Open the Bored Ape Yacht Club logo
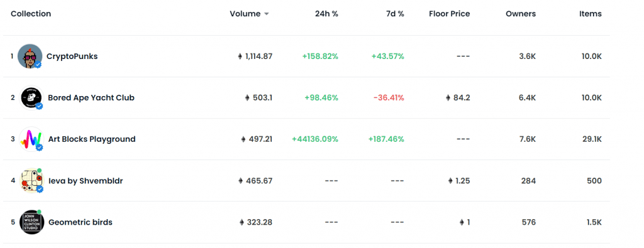Image resolution: width=644 pixels, height=248 pixels. coord(31,97)
